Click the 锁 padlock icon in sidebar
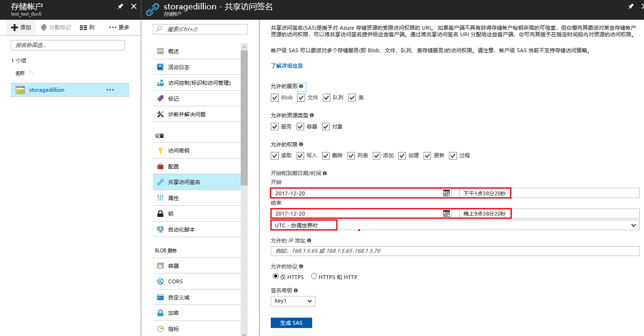Viewport: 644px width, 336px height. (160, 214)
